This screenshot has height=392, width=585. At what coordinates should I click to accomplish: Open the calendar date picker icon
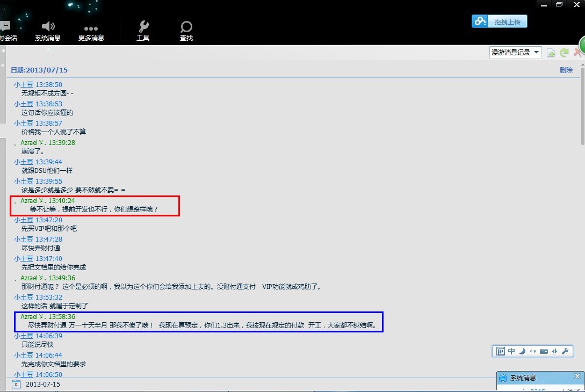16,384
